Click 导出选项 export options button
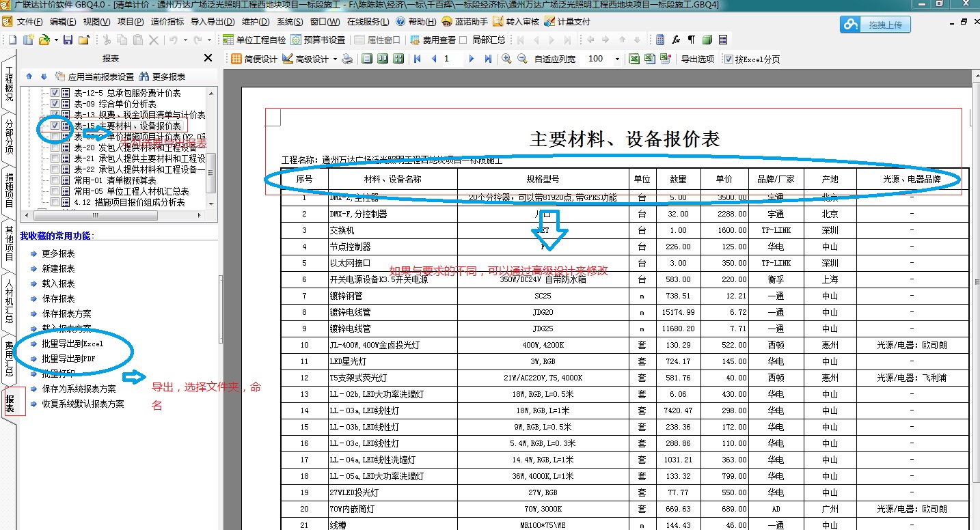Viewport: 980px width, 530px height. point(697,59)
